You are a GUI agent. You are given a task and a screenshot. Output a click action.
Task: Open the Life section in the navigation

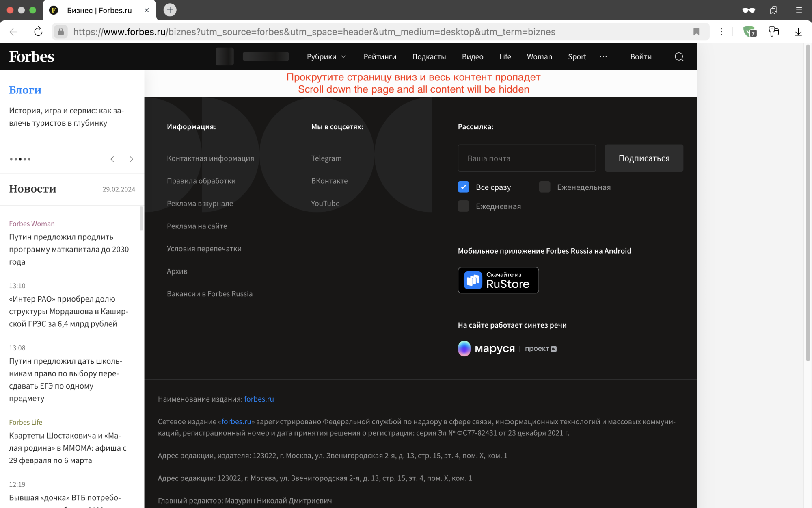tap(505, 56)
